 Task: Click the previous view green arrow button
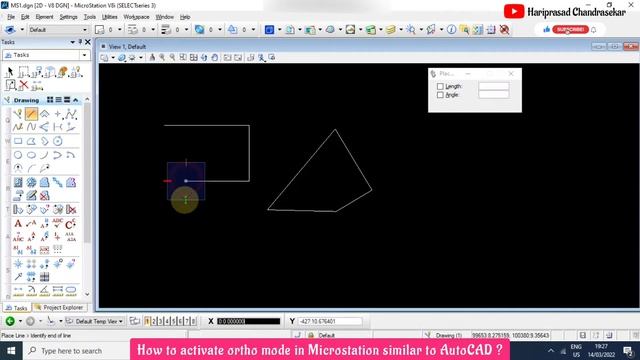[10, 321]
